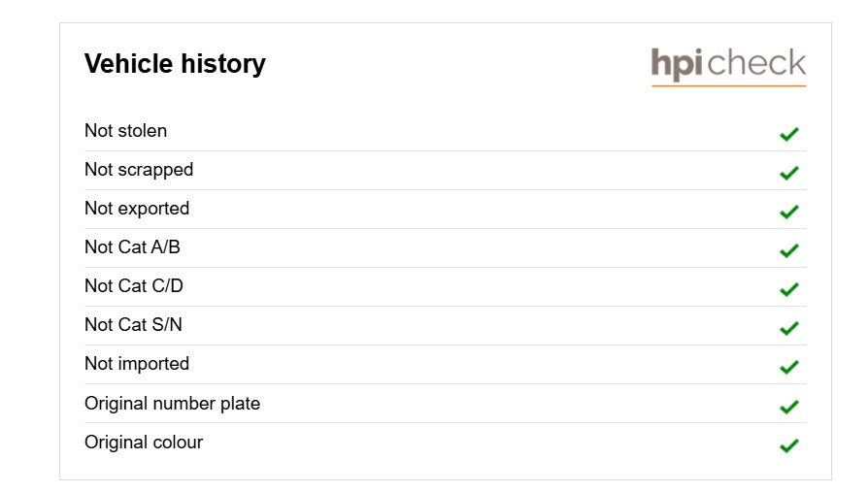Click the Not Cat C/D green tick
This screenshot has width=868, height=493.
click(788, 289)
